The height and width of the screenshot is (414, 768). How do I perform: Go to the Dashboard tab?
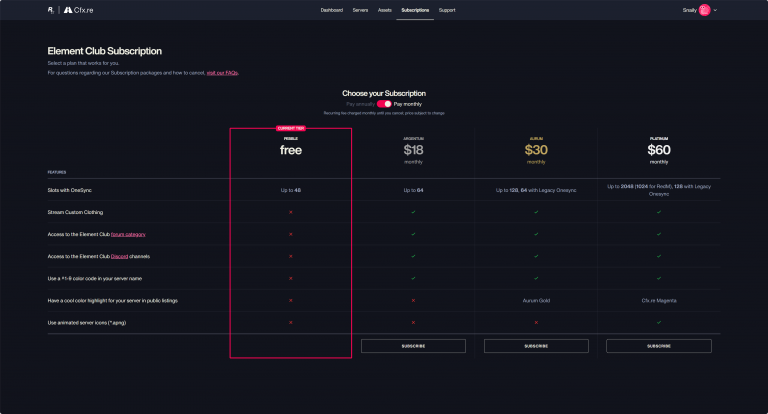(331, 10)
